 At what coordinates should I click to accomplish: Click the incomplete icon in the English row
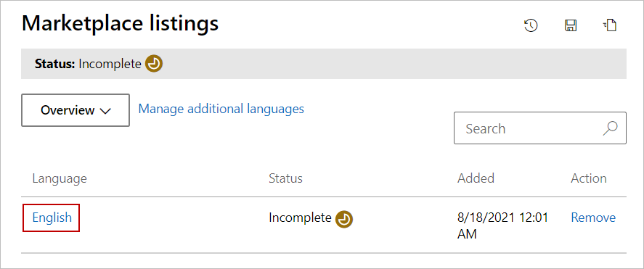344,218
